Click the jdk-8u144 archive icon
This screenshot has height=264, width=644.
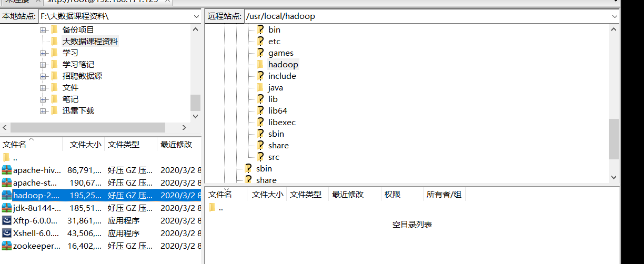(x=6, y=208)
